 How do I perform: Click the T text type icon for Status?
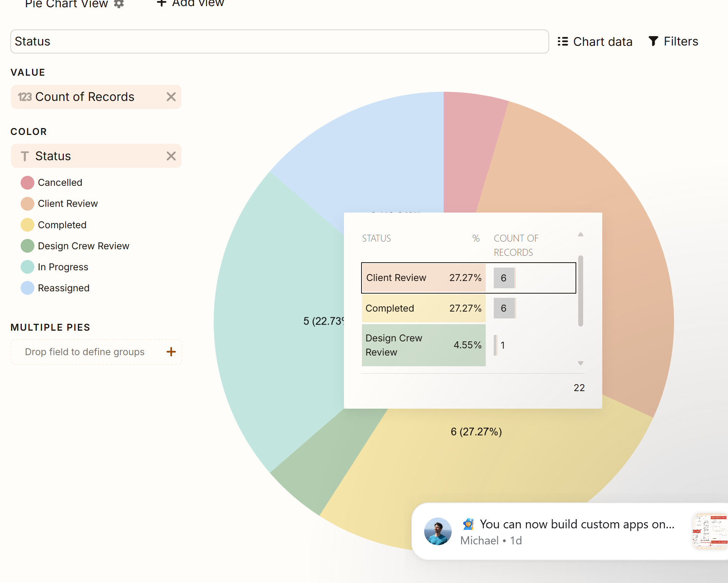(25, 156)
